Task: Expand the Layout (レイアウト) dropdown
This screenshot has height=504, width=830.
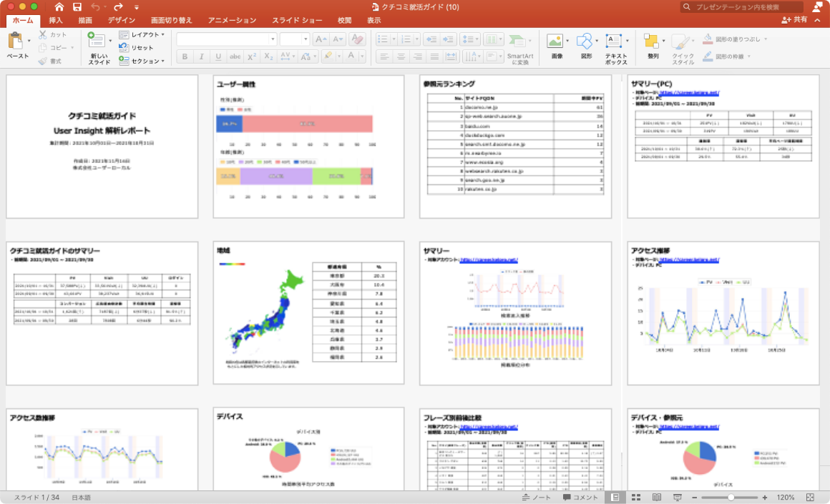Action: click(142, 34)
